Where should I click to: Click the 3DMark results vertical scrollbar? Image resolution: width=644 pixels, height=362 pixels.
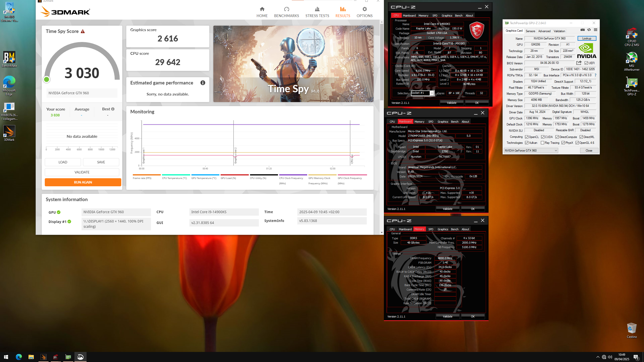pos(382,62)
